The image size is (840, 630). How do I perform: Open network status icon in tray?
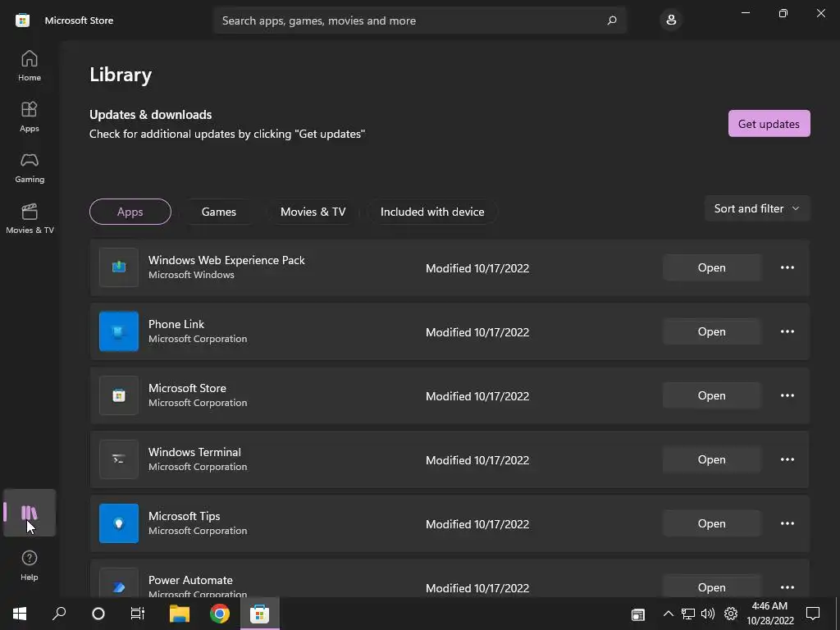coord(688,614)
